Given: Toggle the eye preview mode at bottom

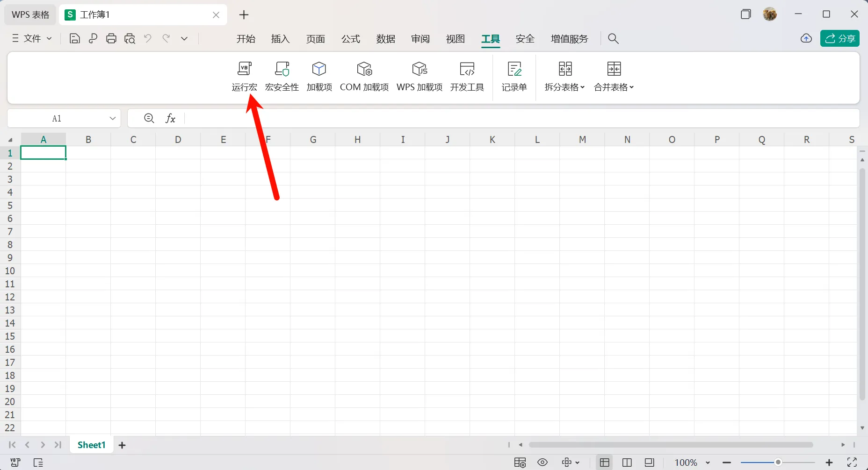Looking at the screenshot, I should pos(542,463).
